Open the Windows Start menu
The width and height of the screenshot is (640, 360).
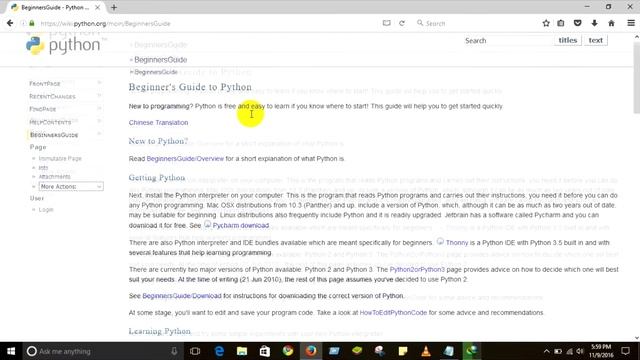point(11,351)
